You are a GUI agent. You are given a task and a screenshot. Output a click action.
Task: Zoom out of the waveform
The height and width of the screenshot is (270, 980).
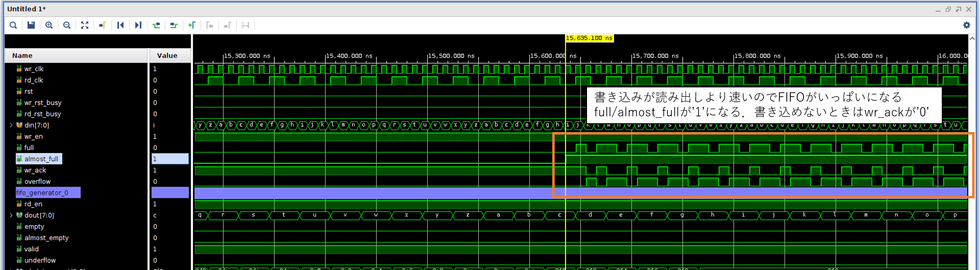pos(67,25)
